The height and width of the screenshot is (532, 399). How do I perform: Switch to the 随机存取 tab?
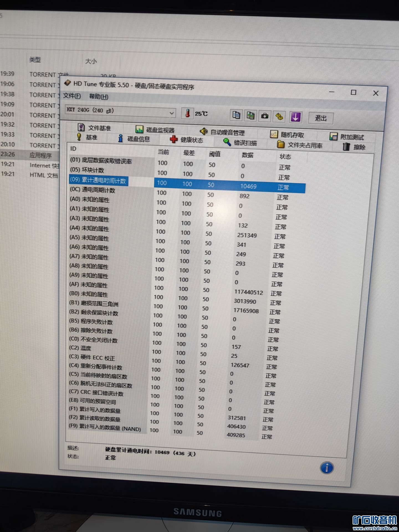(x=287, y=135)
